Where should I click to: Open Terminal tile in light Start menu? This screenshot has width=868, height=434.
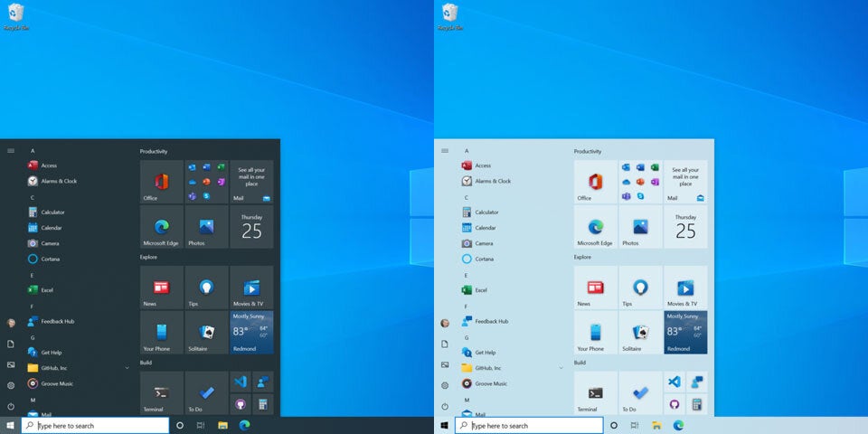[596, 393]
